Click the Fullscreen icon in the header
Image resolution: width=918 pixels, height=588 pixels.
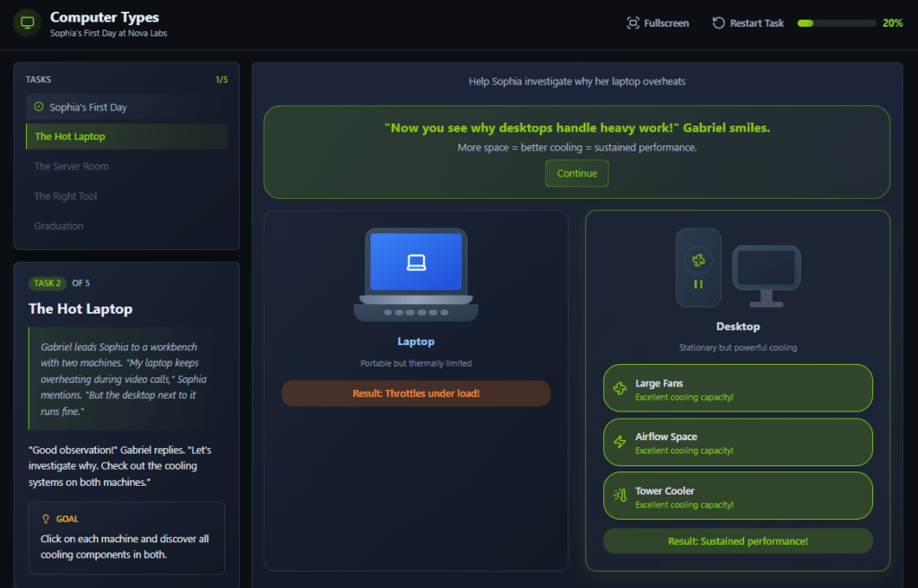pyautogui.click(x=633, y=23)
